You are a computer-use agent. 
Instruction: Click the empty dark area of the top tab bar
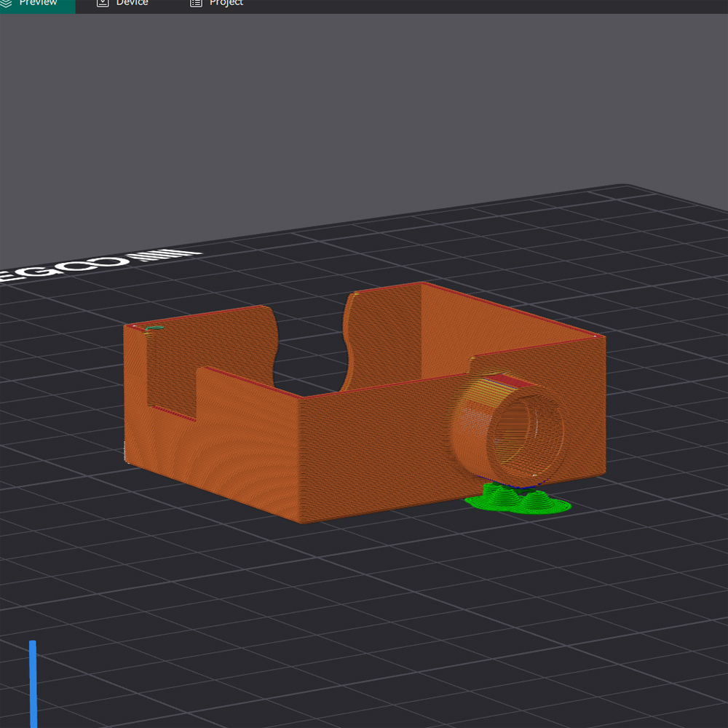click(x=473, y=6)
